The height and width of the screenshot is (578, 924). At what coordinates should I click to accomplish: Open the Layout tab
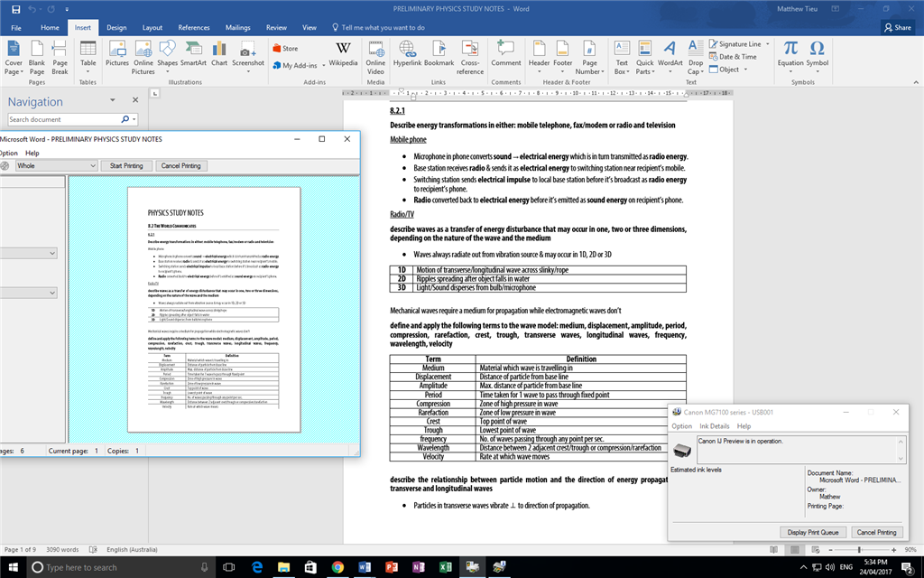pos(152,27)
